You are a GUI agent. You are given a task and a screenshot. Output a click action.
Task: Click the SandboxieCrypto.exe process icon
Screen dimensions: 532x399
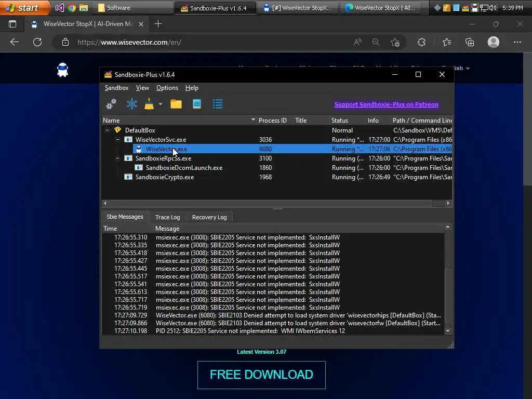pos(128,177)
